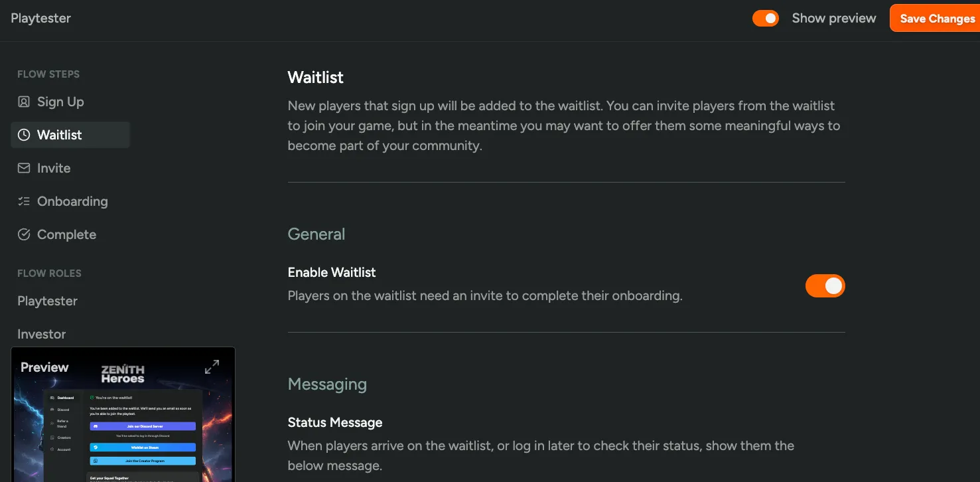
Task: Select the Playtester flow role
Action: pos(47,301)
